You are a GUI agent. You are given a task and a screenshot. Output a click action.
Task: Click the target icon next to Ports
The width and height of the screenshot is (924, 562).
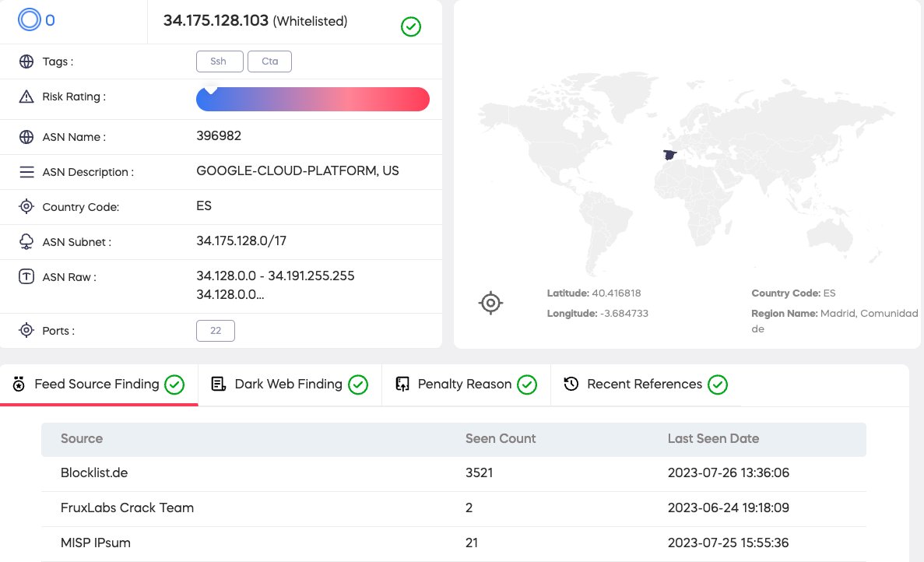(26, 330)
